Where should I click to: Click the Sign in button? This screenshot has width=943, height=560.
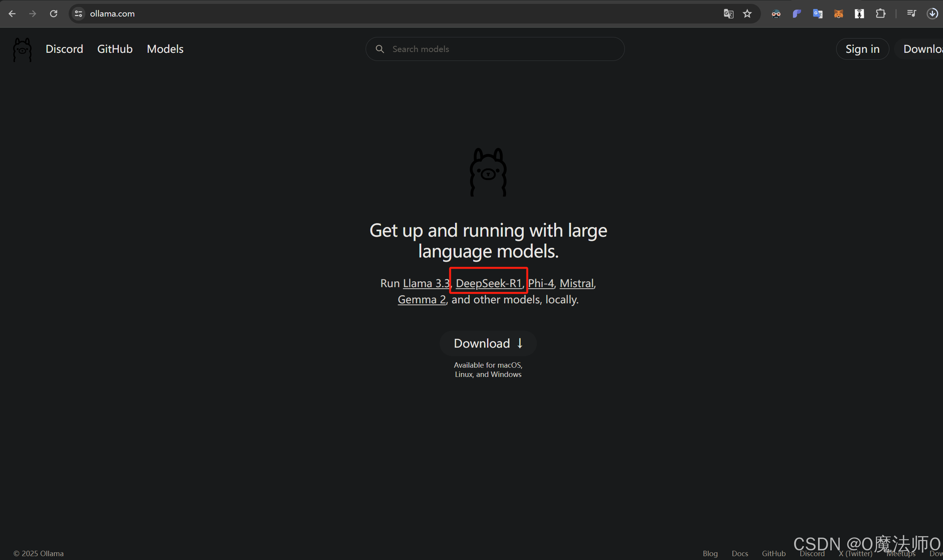pos(862,49)
